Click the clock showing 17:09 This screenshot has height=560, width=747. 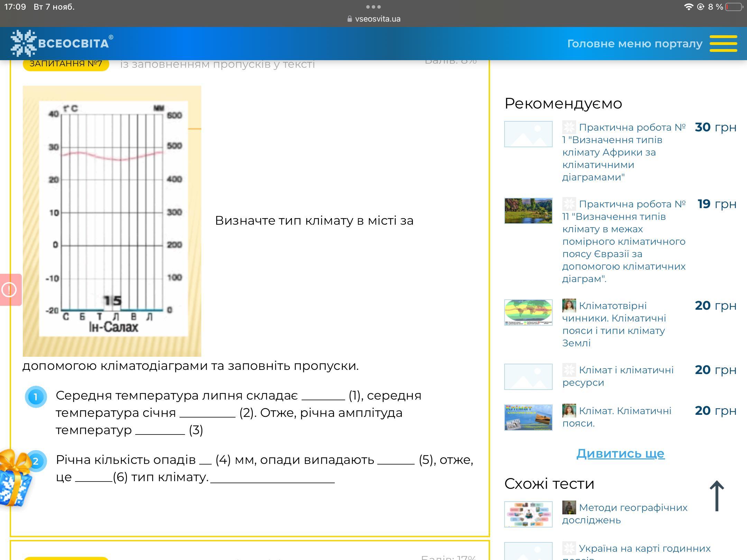coord(15,7)
